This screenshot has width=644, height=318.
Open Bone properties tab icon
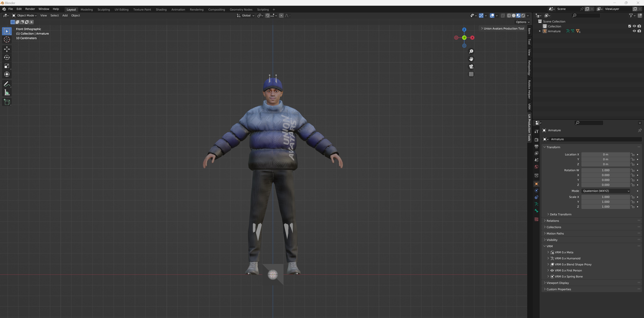(536, 211)
